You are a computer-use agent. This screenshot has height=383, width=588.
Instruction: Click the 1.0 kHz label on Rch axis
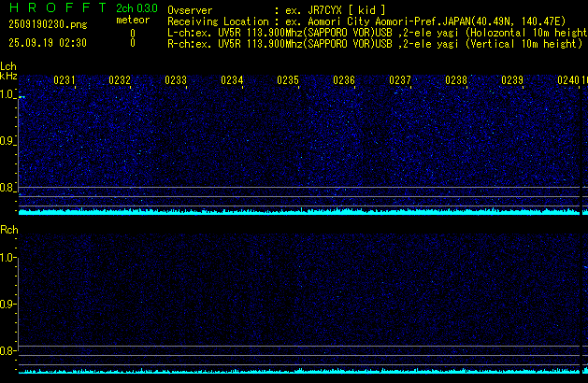[x=8, y=257]
